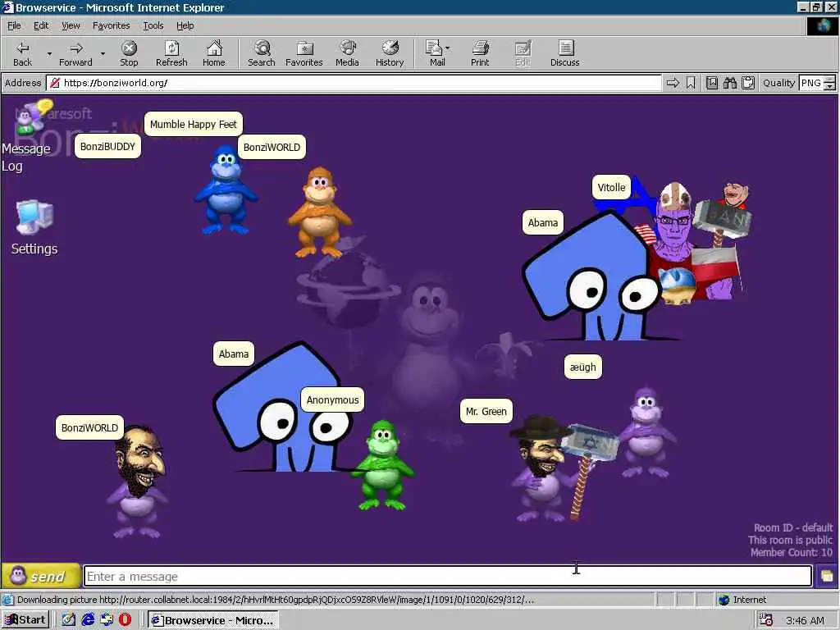Click the Member Count: 10 text

pos(792,552)
